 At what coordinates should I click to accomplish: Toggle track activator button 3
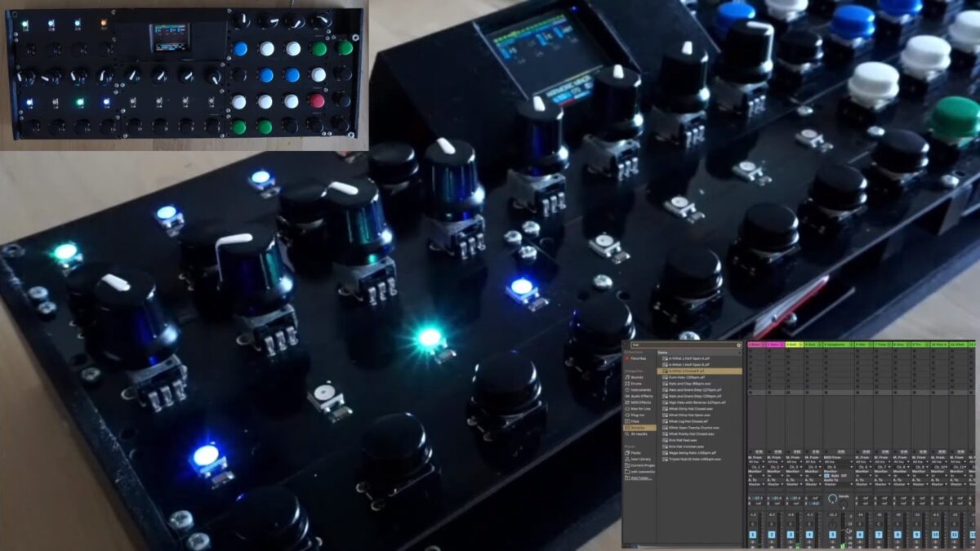click(790, 533)
